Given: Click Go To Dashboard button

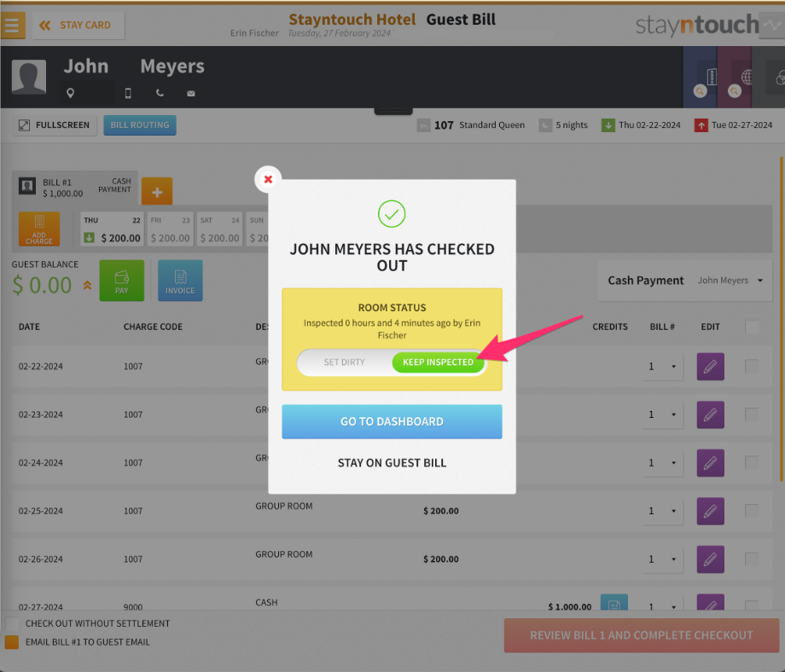Looking at the screenshot, I should click(392, 421).
